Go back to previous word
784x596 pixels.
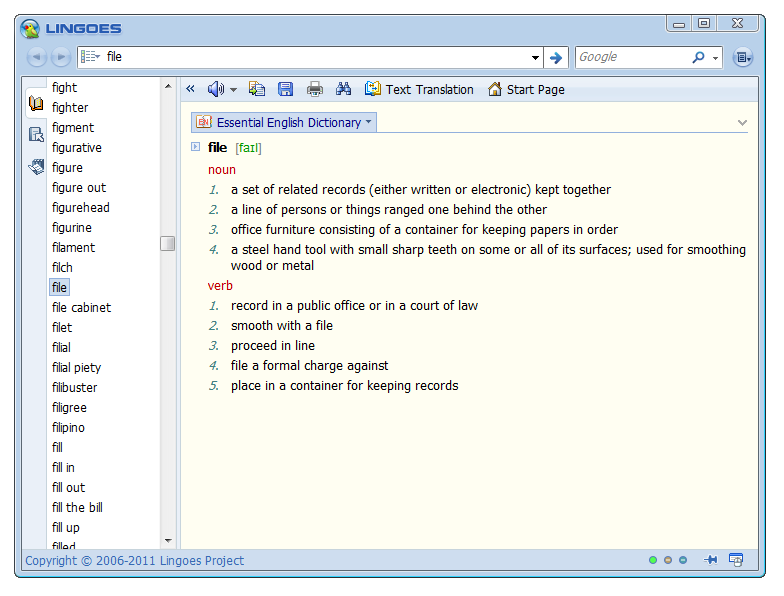[x=36, y=57]
